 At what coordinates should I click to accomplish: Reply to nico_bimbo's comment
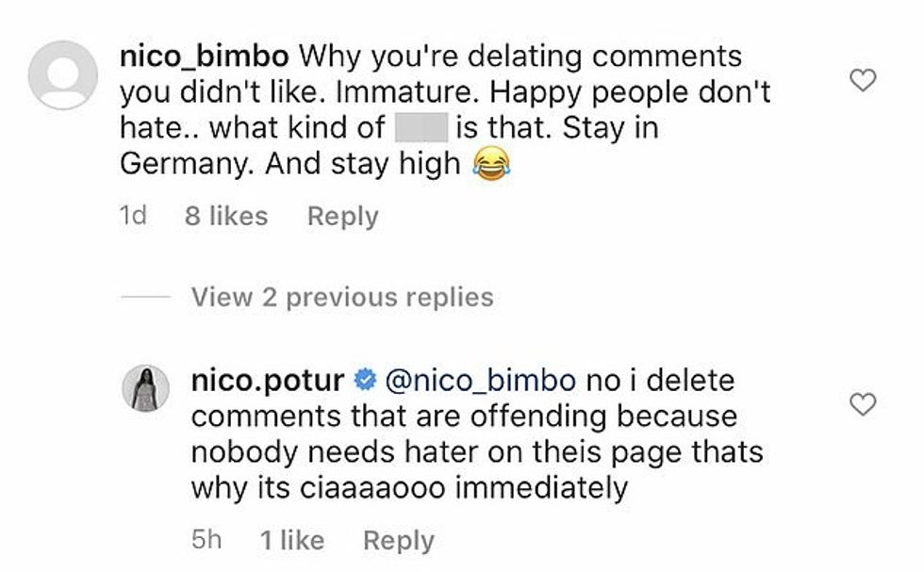[x=342, y=217]
